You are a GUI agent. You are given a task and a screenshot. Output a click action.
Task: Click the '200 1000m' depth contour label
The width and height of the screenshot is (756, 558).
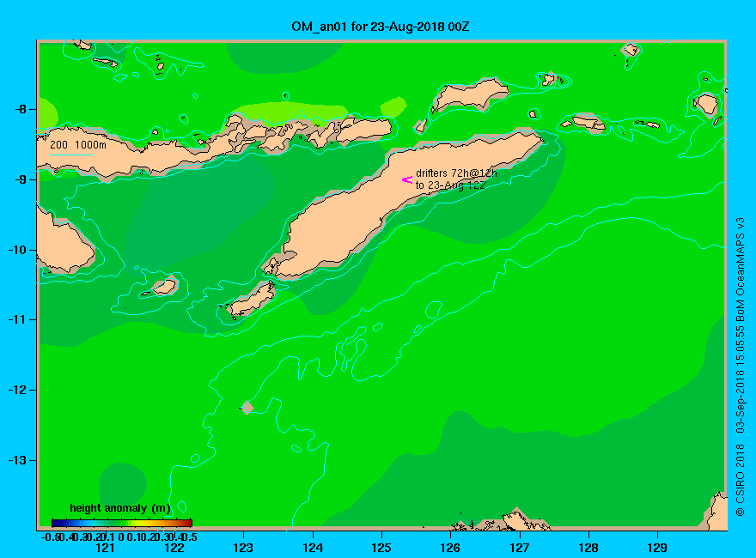click(78, 144)
